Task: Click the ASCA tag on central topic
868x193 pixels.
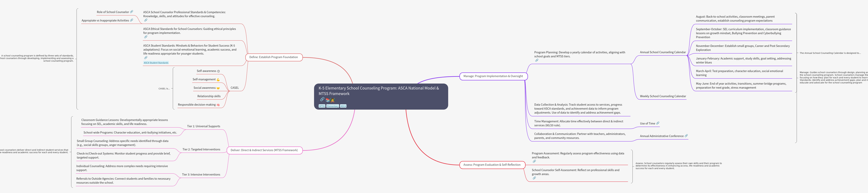Action: click(343, 106)
